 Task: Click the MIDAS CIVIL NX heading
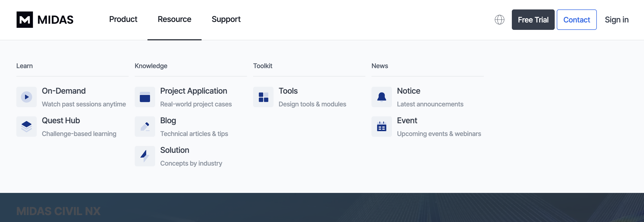pos(58,211)
